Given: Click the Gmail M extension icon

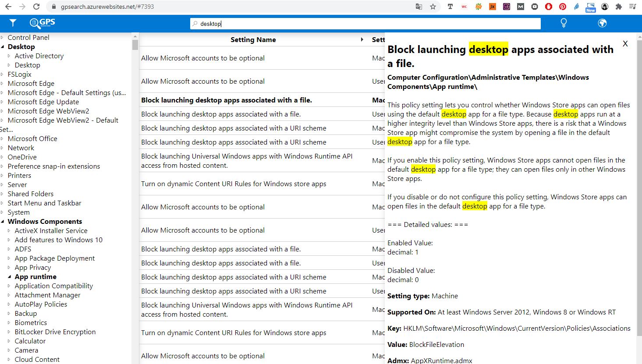Looking at the screenshot, I should pyautogui.click(x=521, y=7).
